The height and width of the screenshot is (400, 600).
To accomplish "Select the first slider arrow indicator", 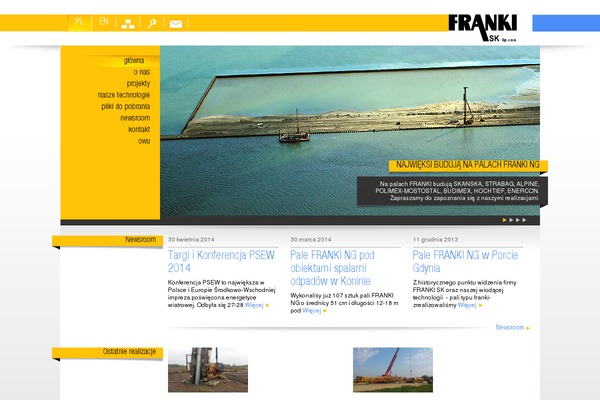I will pos(504,220).
